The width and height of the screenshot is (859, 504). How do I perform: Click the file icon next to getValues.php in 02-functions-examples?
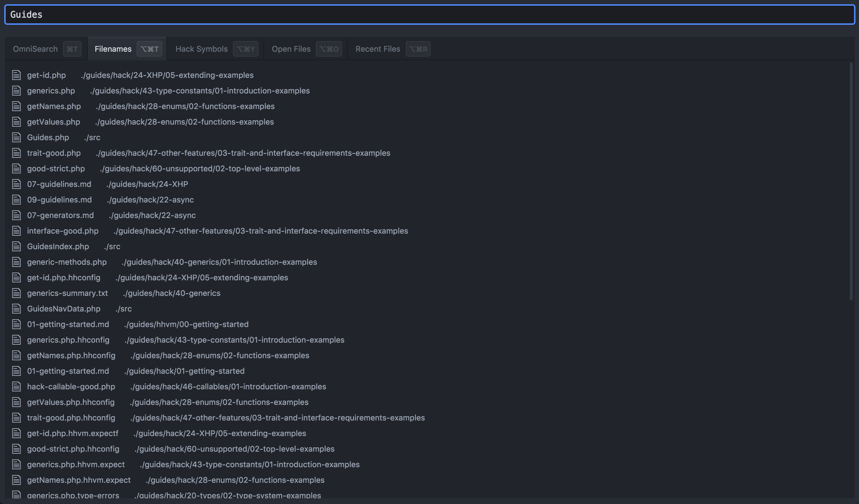[16, 121]
